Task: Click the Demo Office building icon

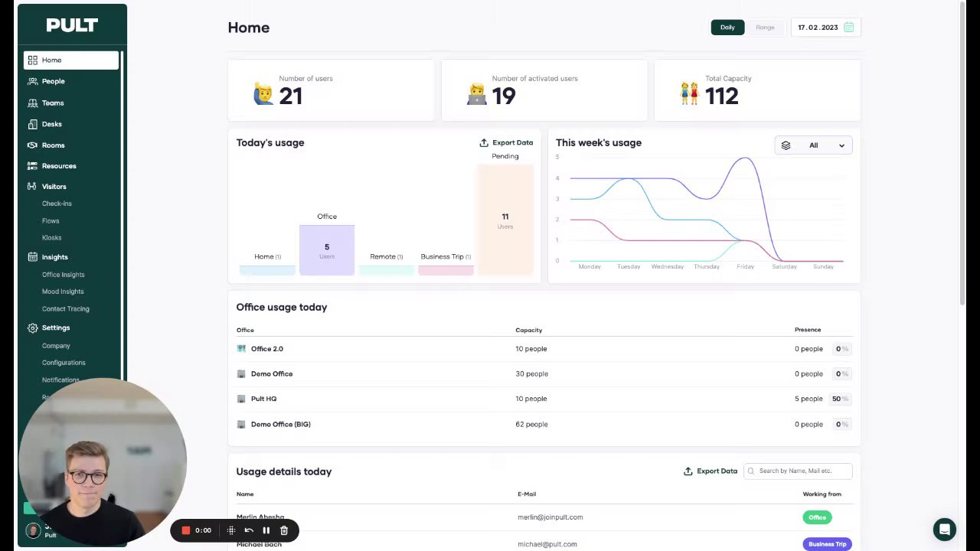Action: tap(241, 373)
